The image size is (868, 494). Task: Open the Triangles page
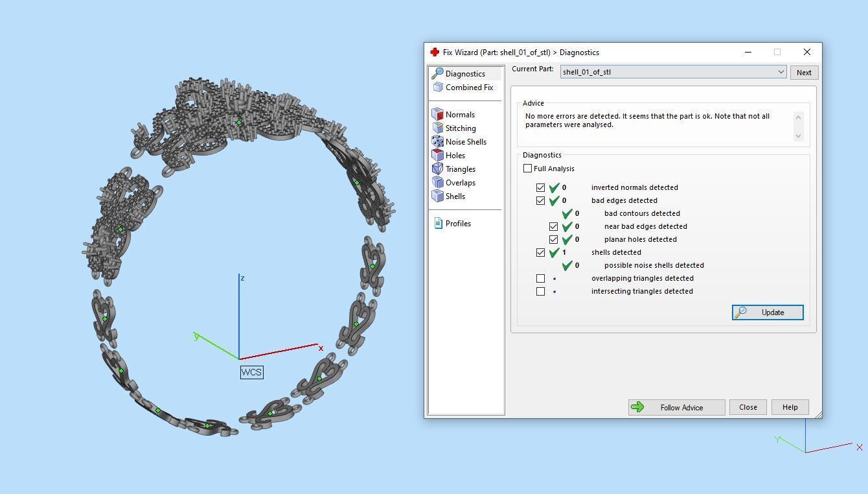pos(461,169)
